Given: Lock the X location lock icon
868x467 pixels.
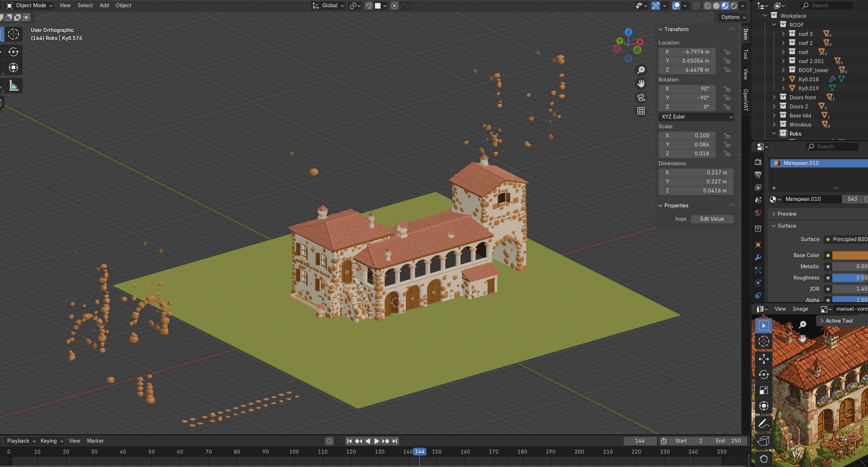Looking at the screenshot, I should 727,52.
